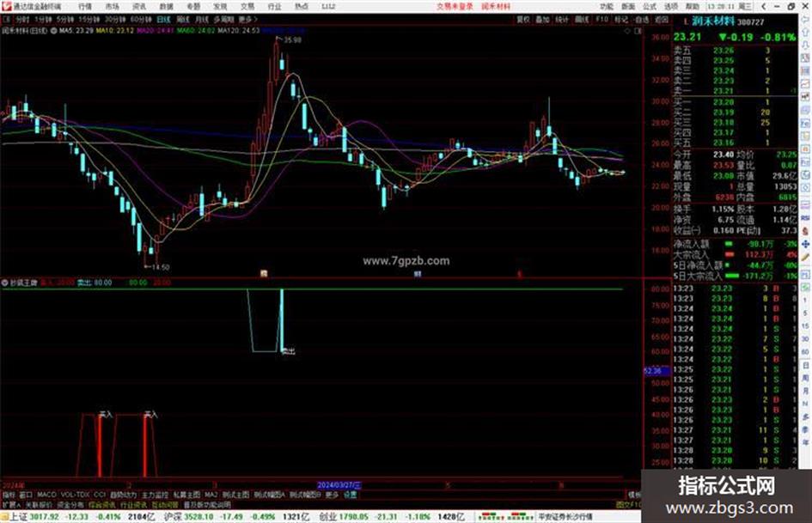Click the up arrow icon in right sidebar

click(806, 33)
